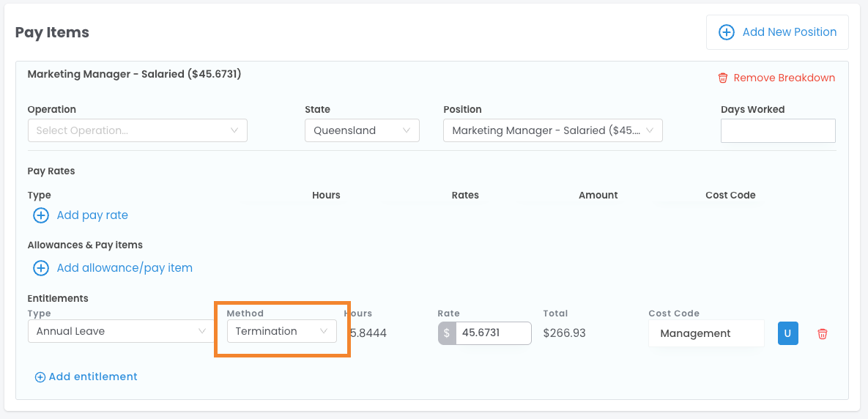Expand the State dropdown showing Queensland
868x419 pixels.
pyautogui.click(x=362, y=130)
